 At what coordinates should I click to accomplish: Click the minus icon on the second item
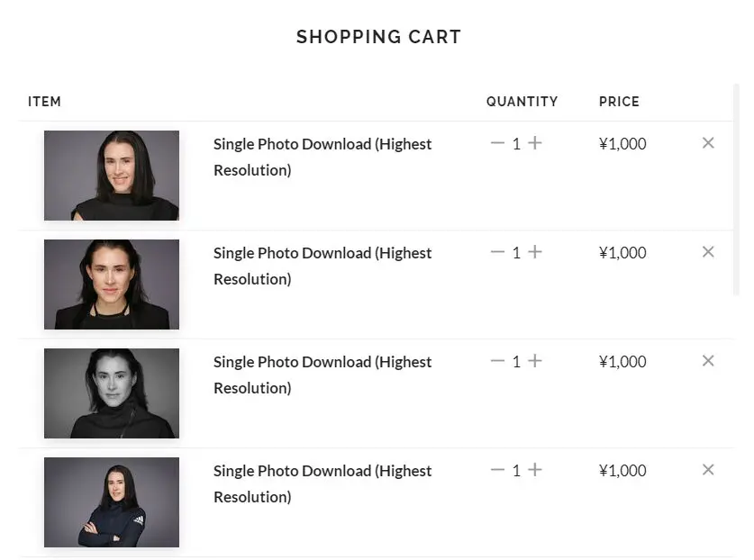pyautogui.click(x=497, y=252)
